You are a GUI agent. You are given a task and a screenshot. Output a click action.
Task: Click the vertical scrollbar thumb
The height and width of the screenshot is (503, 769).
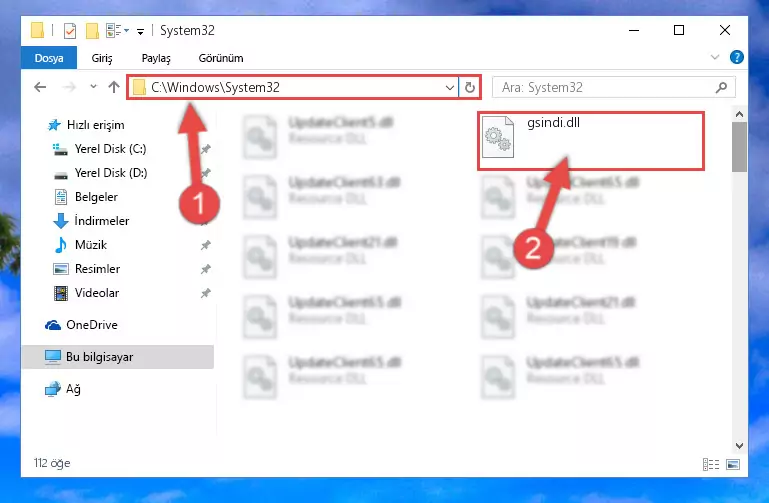[x=739, y=147]
